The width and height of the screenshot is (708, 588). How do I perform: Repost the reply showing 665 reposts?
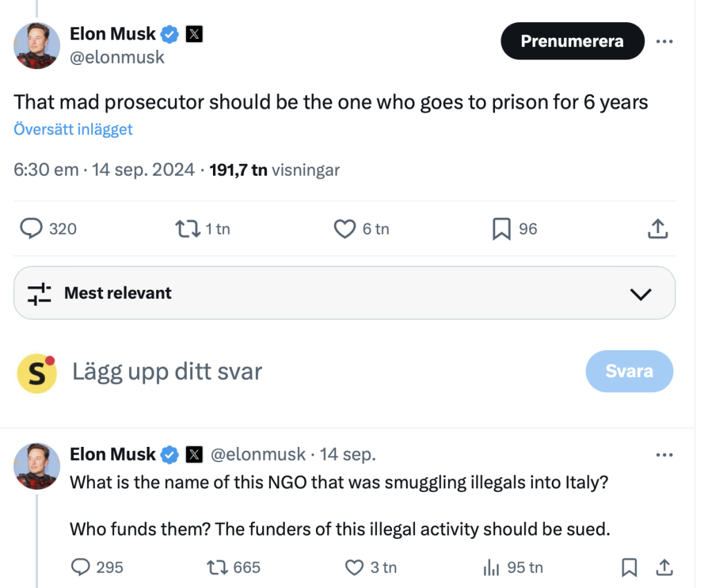pos(218,568)
